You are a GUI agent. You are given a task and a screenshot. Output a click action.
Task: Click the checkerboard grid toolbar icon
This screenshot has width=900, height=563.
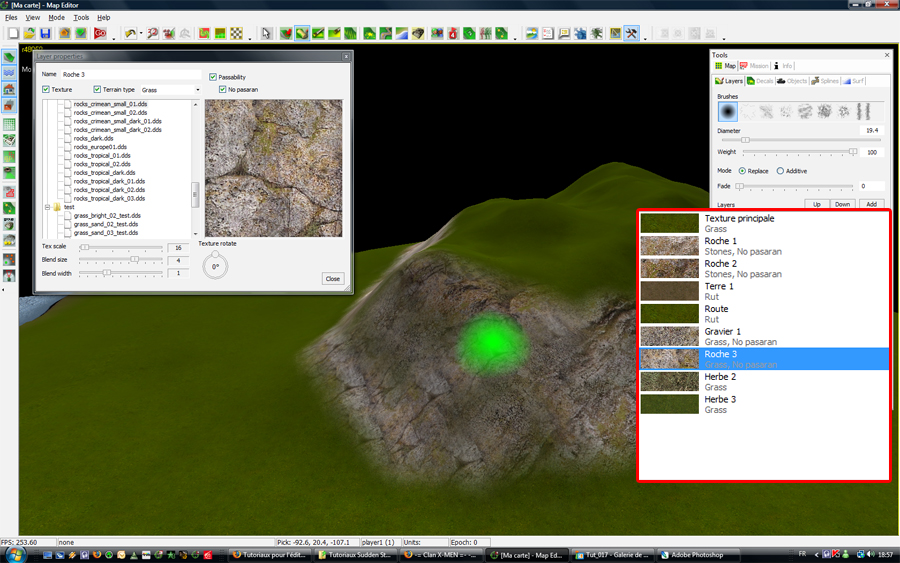236,33
